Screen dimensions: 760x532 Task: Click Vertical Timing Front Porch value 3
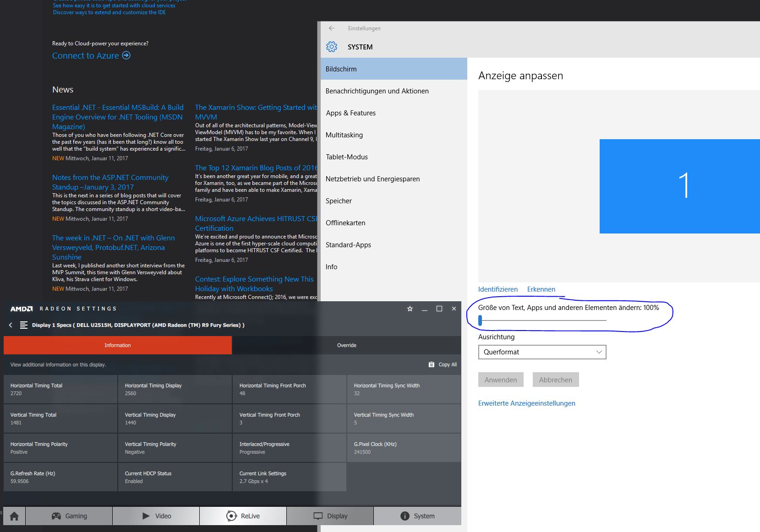point(241,423)
